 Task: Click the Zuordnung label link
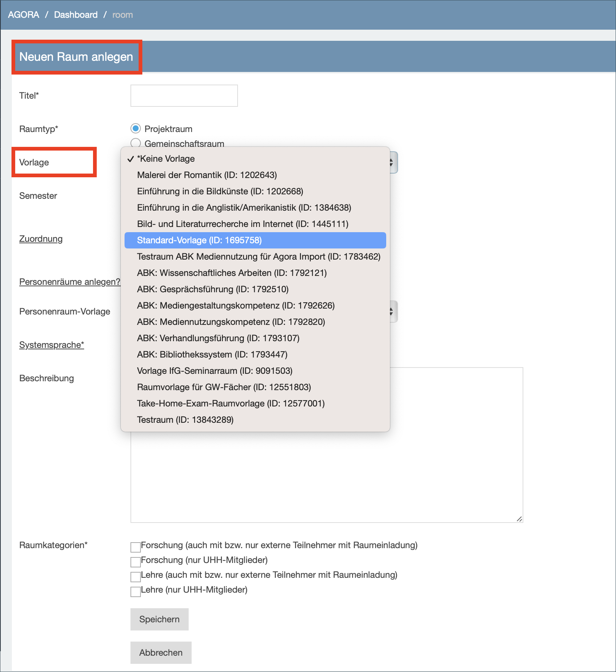click(41, 239)
